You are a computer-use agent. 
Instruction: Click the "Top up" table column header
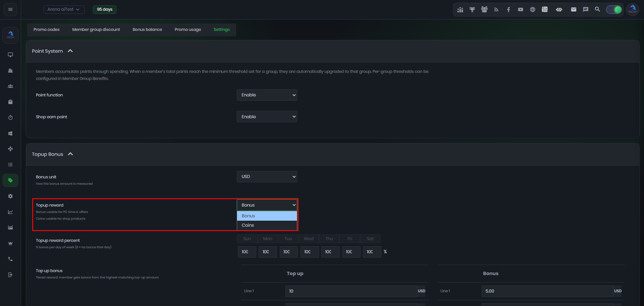pyautogui.click(x=295, y=273)
